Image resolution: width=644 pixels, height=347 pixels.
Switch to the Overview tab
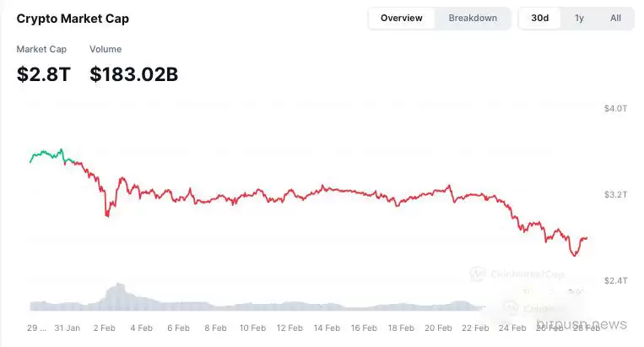tap(401, 18)
